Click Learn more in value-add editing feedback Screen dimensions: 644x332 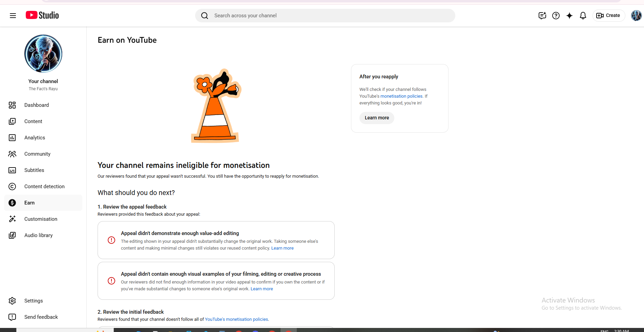(x=282, y=248)
